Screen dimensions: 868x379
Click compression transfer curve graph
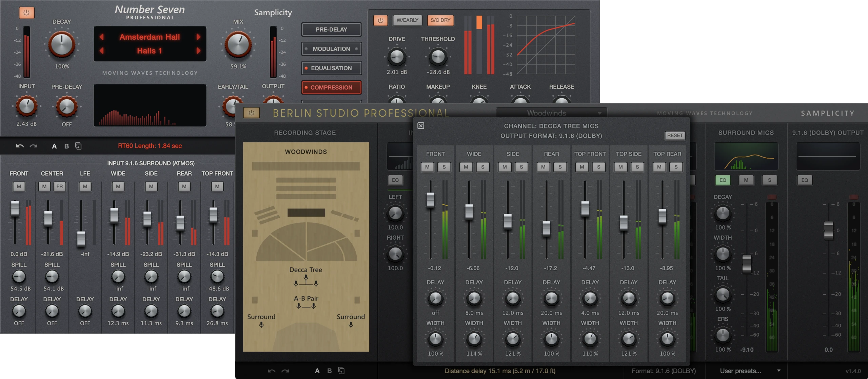pyautogui.click(x=546, y=45)
